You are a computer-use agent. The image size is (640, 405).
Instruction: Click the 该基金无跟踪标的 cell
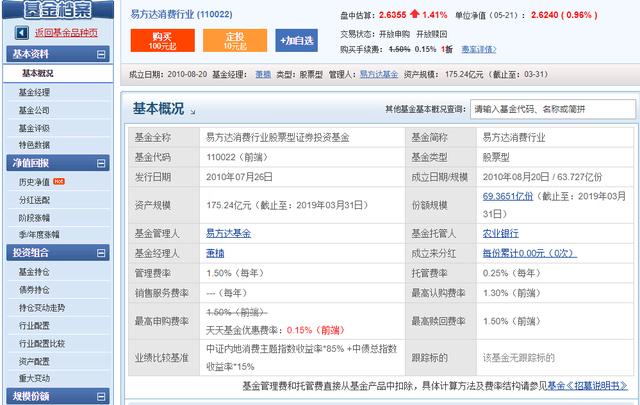555,358
